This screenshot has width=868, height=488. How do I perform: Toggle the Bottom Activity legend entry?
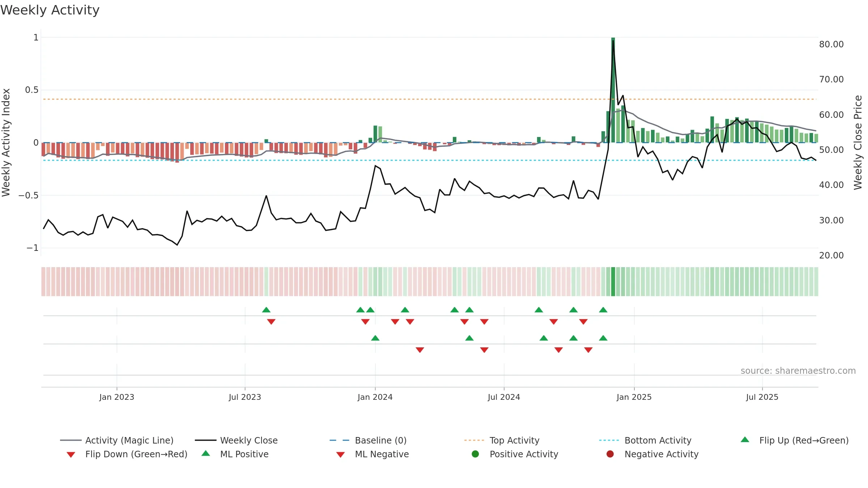[645, 440]
